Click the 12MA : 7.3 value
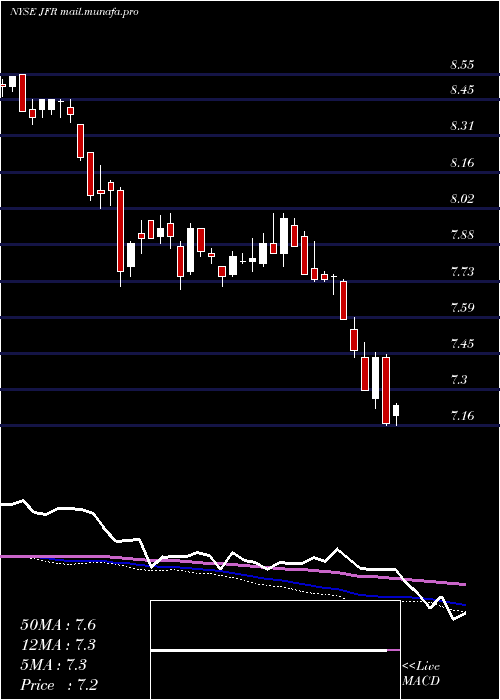 (58, 645)
